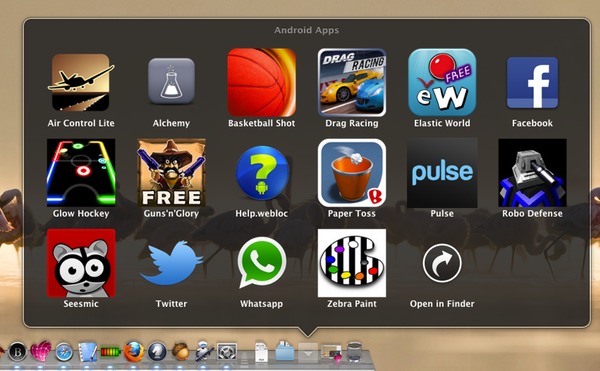
Task: Open the PDF document stack in dock
Action: tap(262, 352)
